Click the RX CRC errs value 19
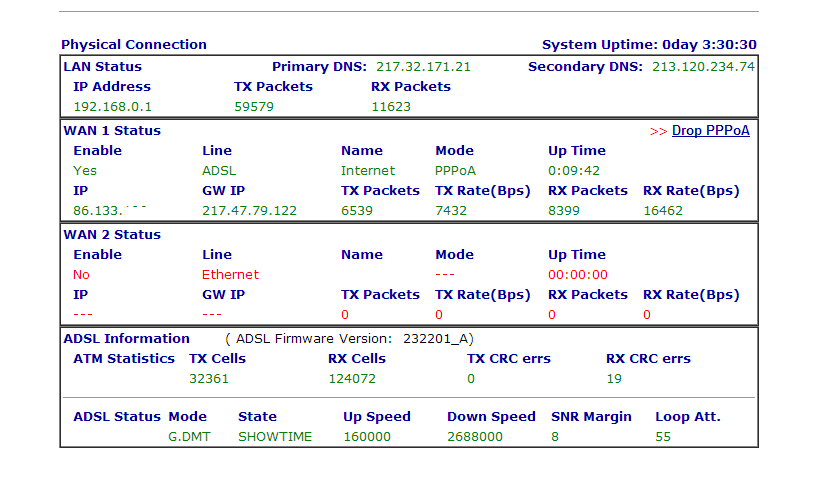 (614, 379)
